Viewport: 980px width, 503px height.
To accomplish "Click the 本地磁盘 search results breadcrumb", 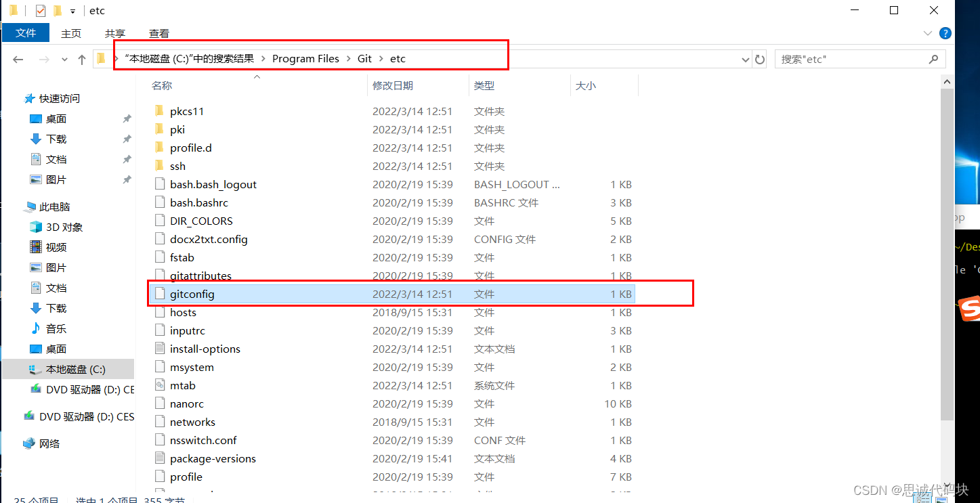I will 190,59.
